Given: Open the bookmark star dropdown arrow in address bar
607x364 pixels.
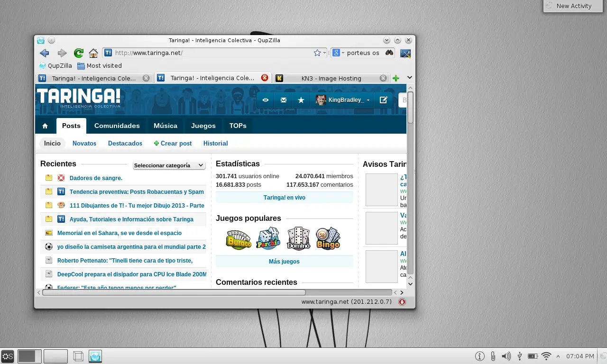Looking at the screenshot, I should 325,53.
